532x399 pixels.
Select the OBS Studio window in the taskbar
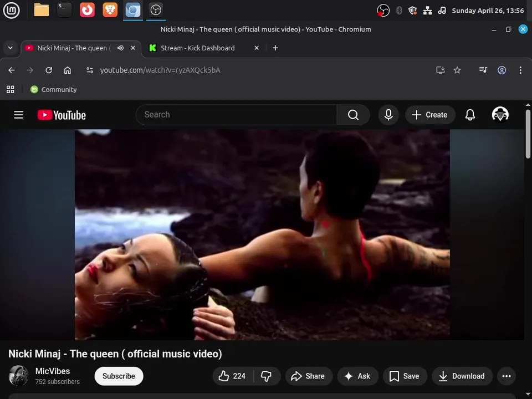[x=156, y=10]
